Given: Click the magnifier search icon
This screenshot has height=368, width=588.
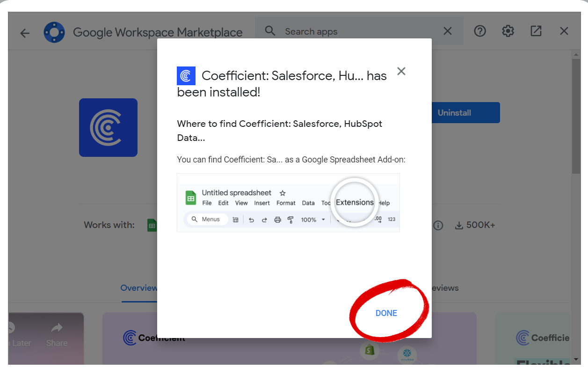Looking at the screenshot, I should pos(270,31).
